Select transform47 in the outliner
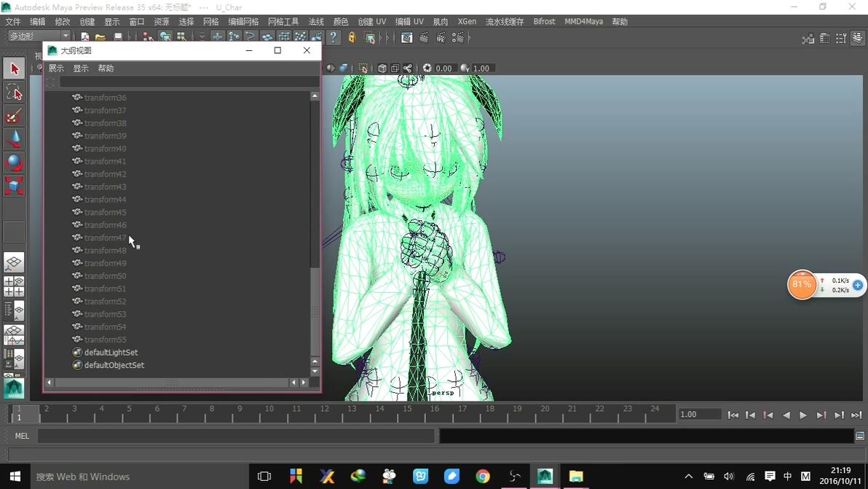 click(x=105, y=238)
